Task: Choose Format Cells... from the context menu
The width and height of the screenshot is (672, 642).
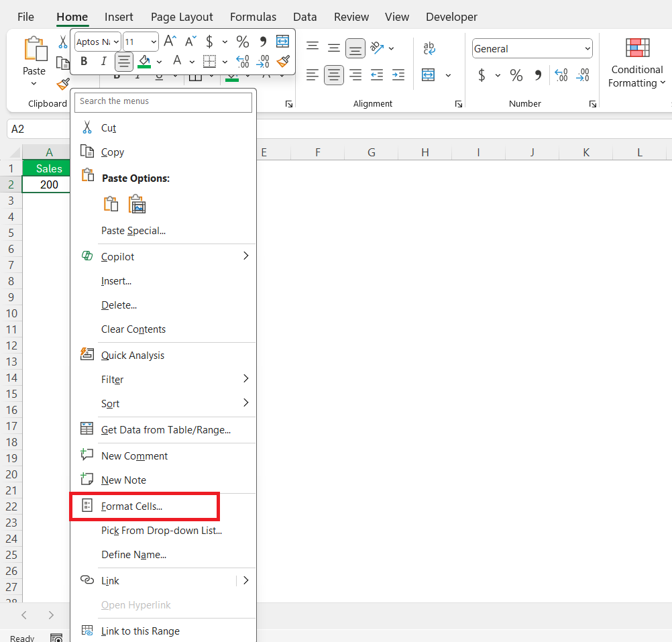Action: [163, 506]
